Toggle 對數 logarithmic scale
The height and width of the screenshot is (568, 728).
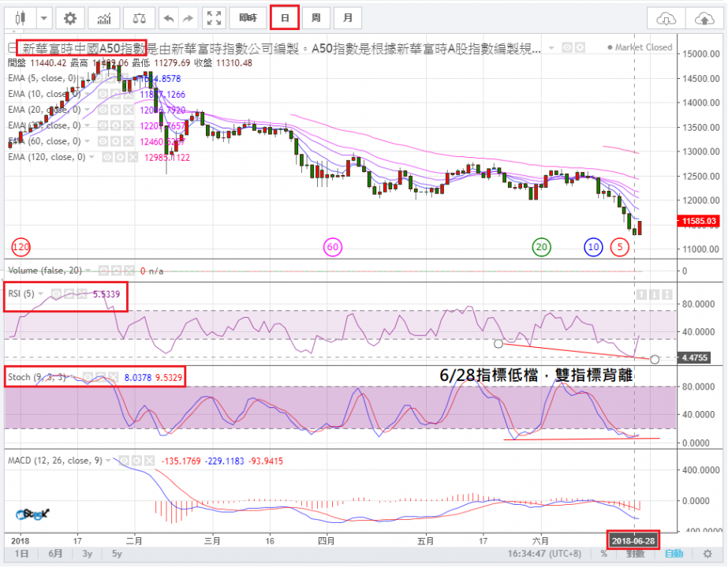coord(635,554)
